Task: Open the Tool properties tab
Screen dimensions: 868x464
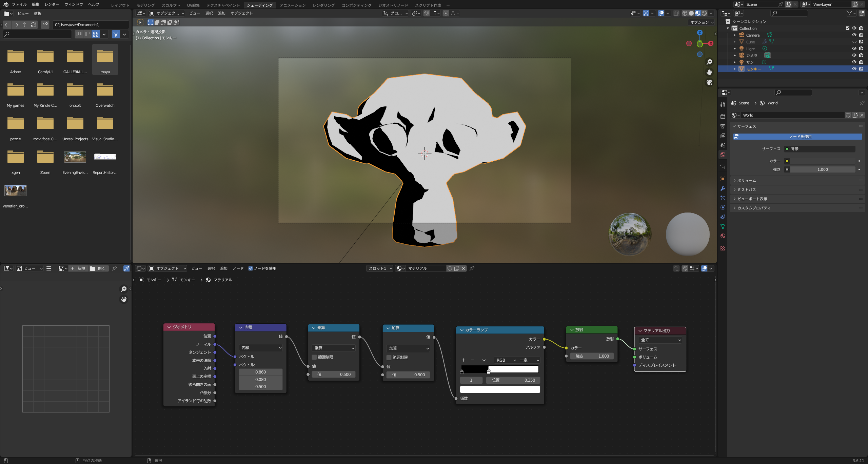Action: coord(723,104)
